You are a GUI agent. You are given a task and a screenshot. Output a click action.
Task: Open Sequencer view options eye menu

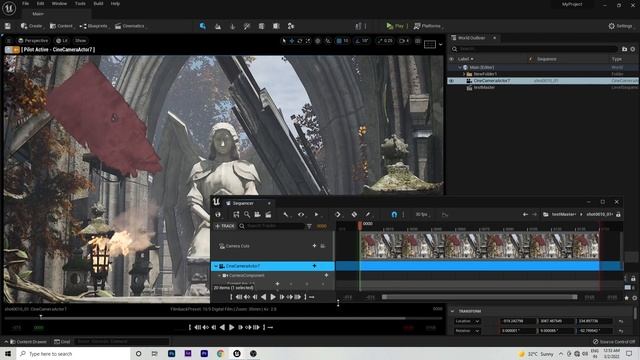(x=301, y=214)
